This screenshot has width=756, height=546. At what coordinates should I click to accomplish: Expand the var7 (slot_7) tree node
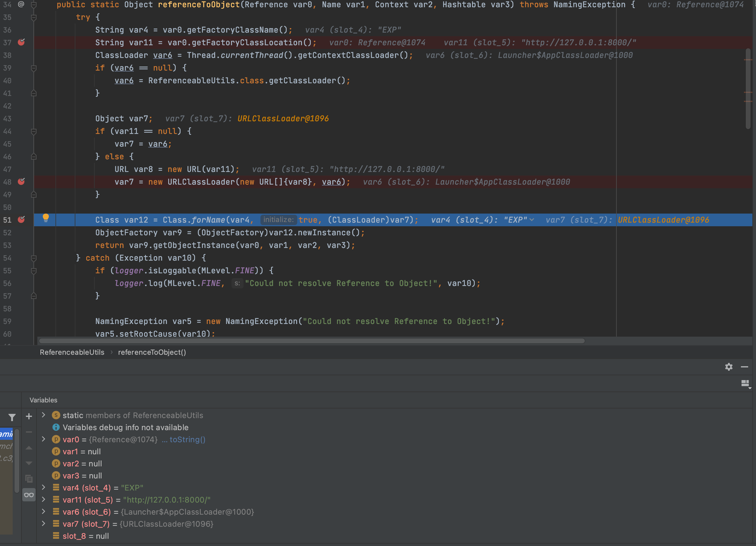tap(43, 524)
